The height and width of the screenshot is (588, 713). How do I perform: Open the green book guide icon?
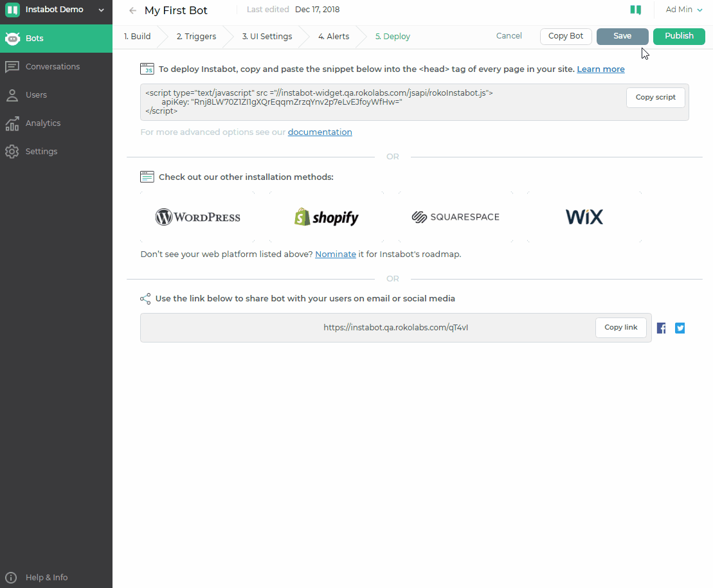(x=636, y=10)
